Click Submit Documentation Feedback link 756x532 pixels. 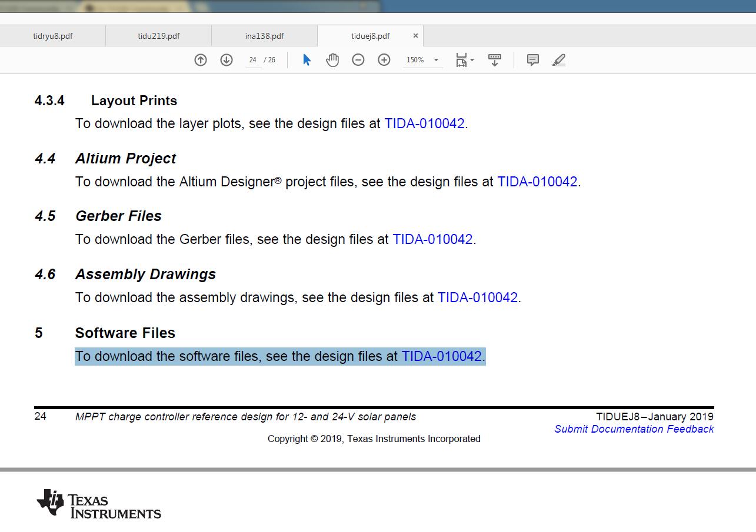click(x=634, y=429)
